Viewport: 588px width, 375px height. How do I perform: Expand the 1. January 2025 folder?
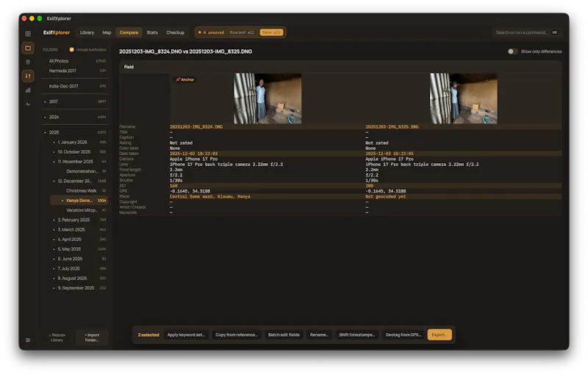(x=54, y=143)
